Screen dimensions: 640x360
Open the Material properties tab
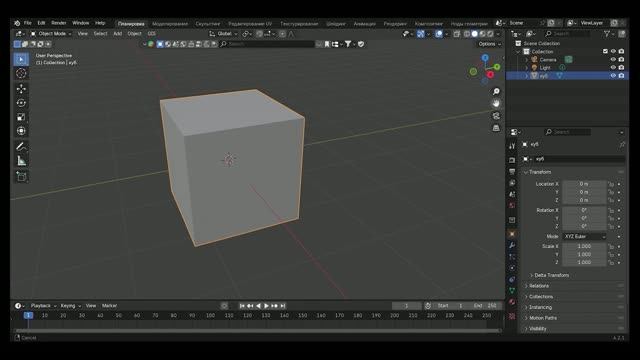(x=512, y=302)
